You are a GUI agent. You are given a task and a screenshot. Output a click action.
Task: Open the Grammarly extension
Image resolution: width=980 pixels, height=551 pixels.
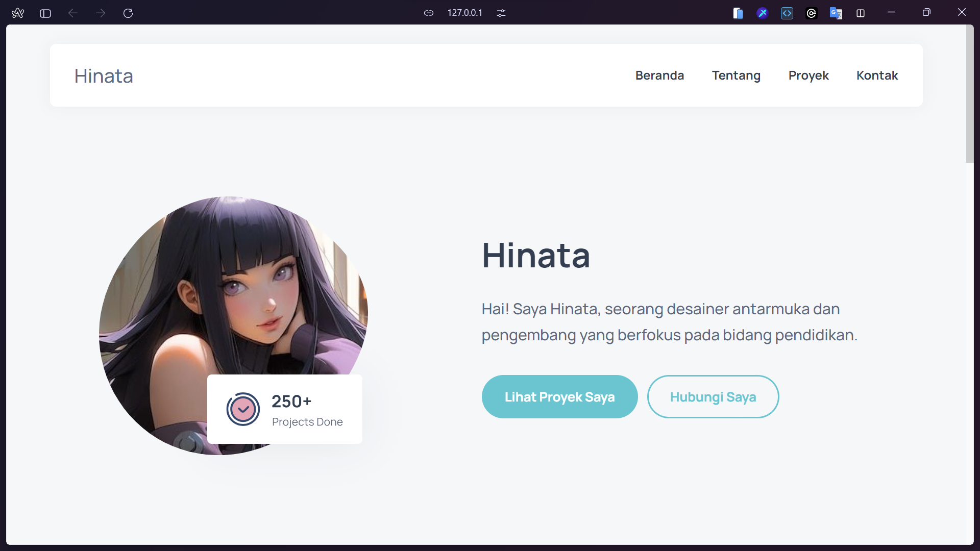pyautogui.click(x=812, y=13)
